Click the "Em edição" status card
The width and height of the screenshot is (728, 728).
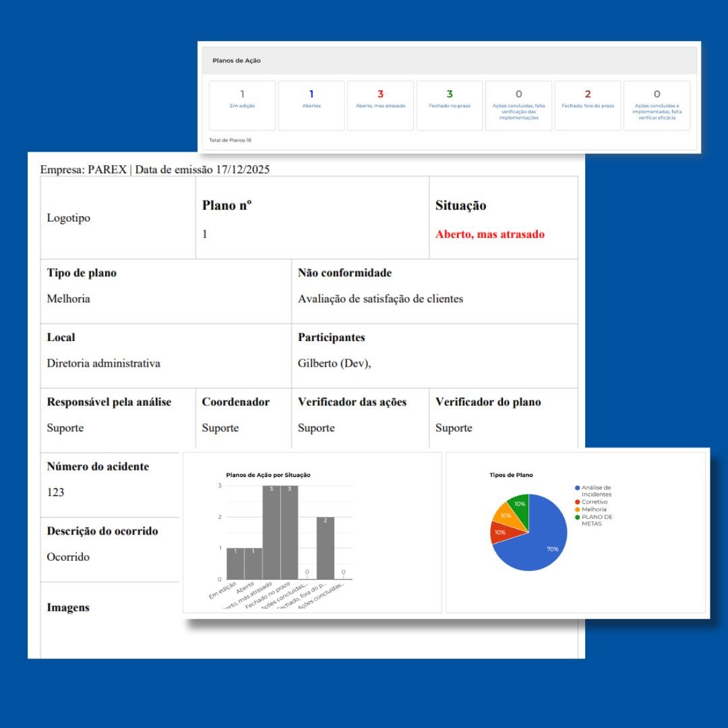(242, 105)
